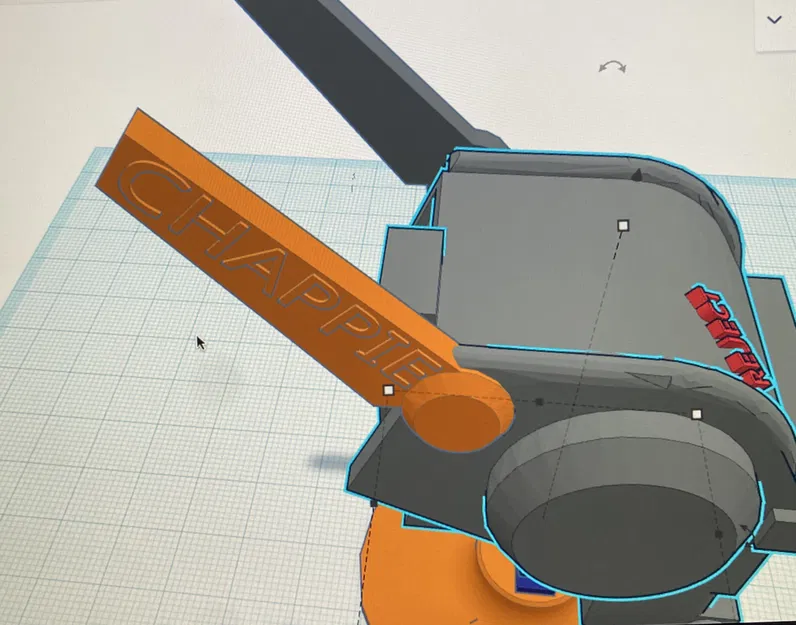Click white handle on top of gray body

click(x=623, y=225)
